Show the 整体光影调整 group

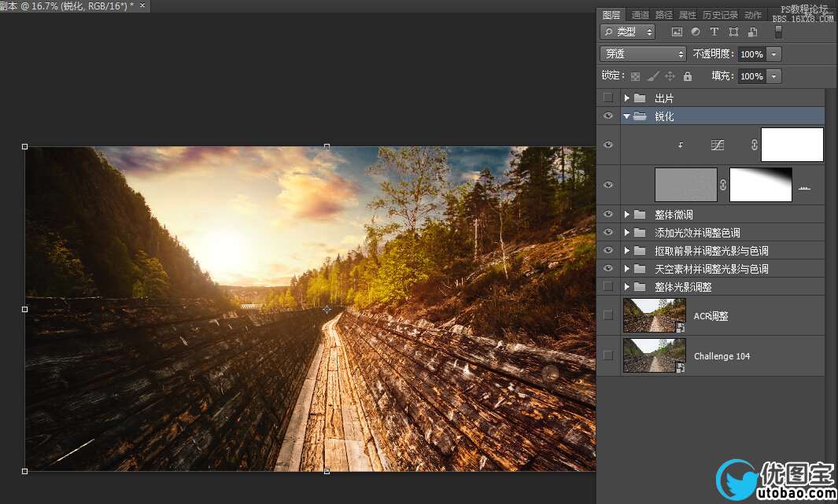point(607,287)
